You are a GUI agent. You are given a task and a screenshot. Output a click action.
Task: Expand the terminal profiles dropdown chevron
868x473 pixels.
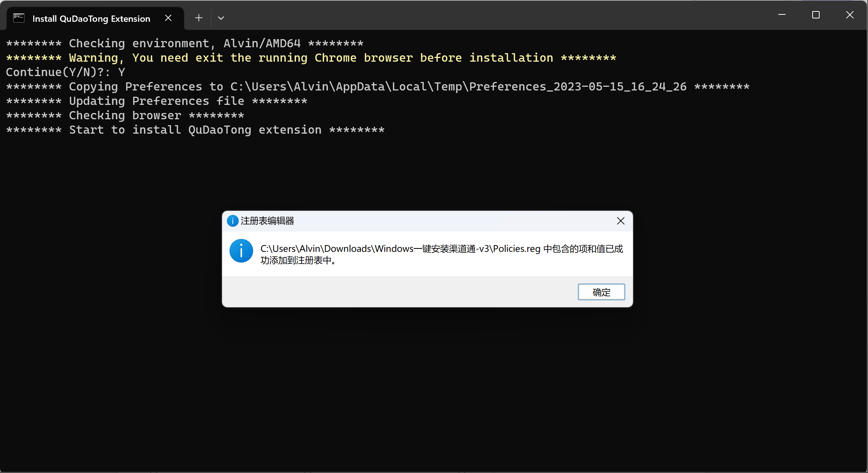point(221,18)
